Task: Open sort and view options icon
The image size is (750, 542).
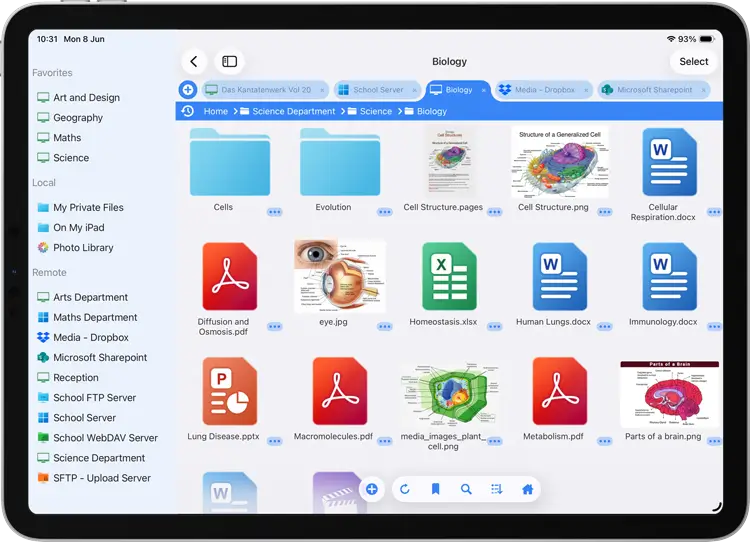Action: click(496, 489)
